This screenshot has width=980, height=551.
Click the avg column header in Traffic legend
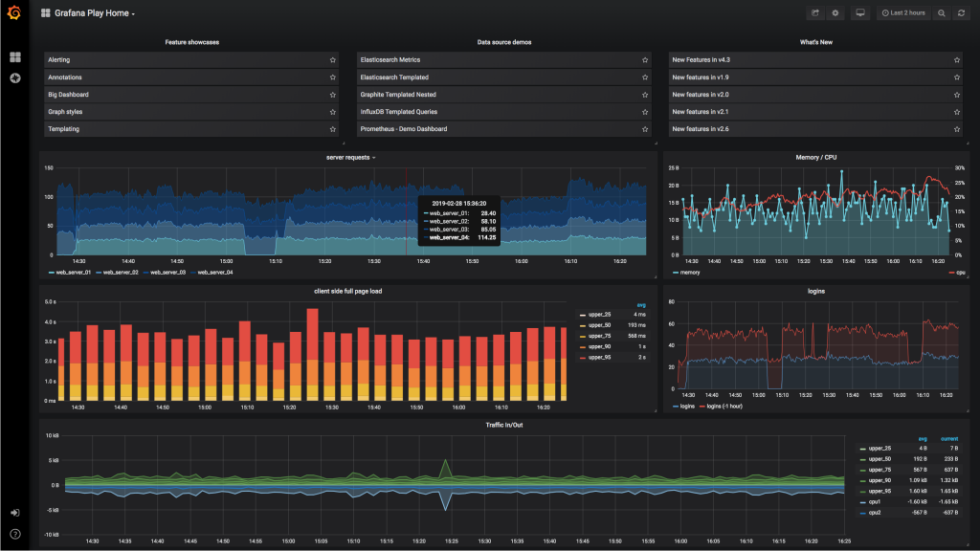click(923, 439)
